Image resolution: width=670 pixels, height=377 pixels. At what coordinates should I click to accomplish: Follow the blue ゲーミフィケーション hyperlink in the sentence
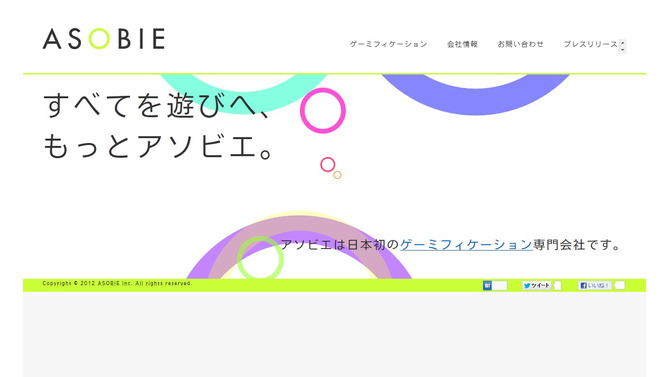(x=466, y=245)
